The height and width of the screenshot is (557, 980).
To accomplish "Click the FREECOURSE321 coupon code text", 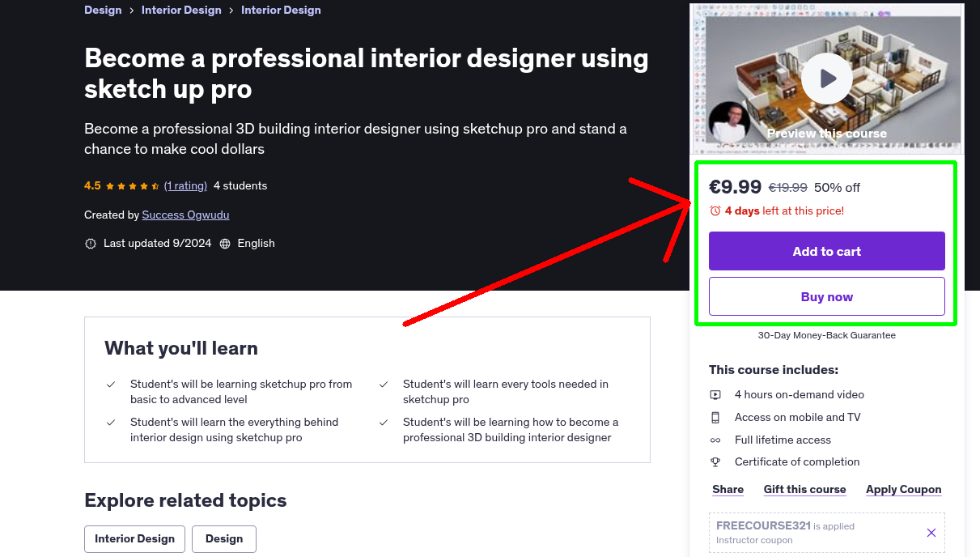I will (x=763, y=525).
